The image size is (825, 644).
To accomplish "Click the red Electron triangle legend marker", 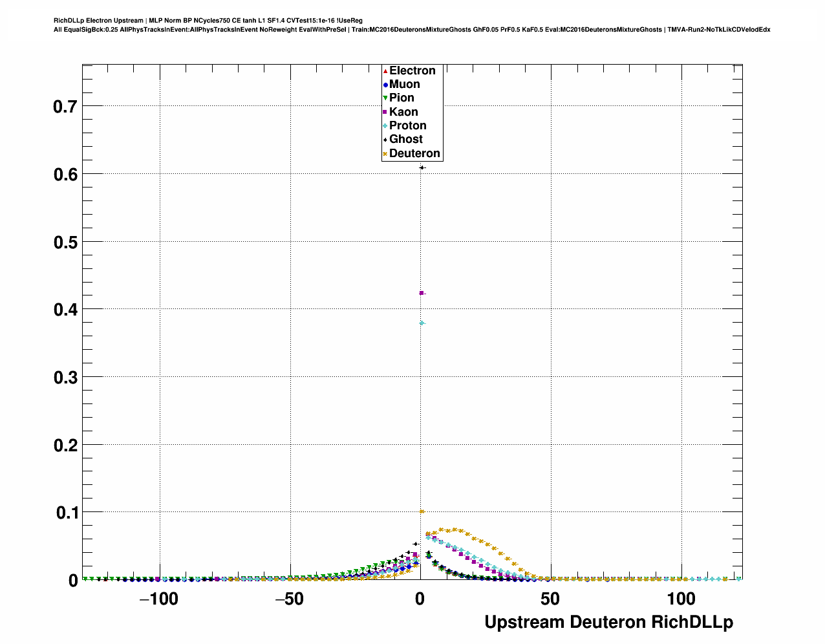I will click(x=385, y=71).
